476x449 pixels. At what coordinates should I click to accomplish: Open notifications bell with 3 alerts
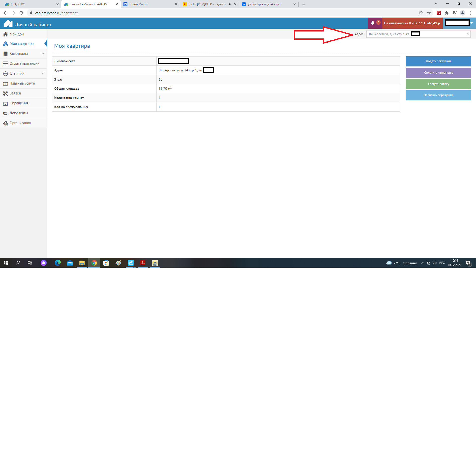pyautogui.click(x=375, y=23)
